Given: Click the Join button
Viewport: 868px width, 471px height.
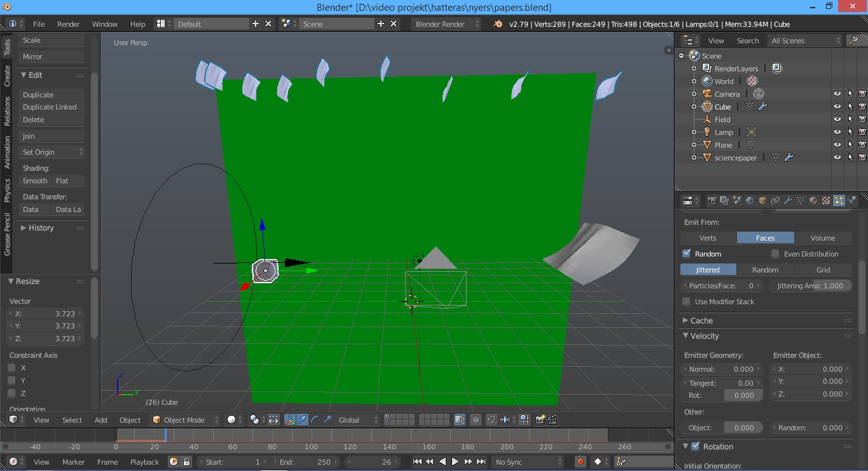Looking at the screenshot, I should [52, 136].
